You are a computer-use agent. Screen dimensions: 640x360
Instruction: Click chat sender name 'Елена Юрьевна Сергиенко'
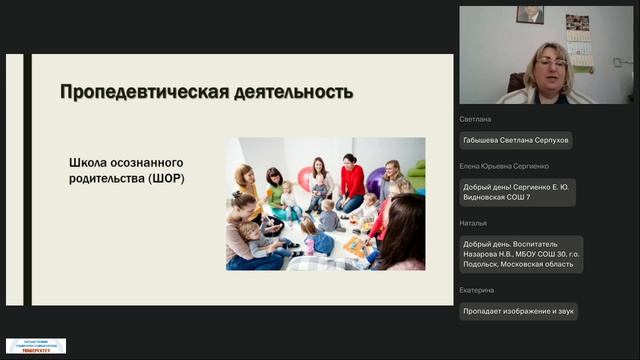(x=504, y=166)
